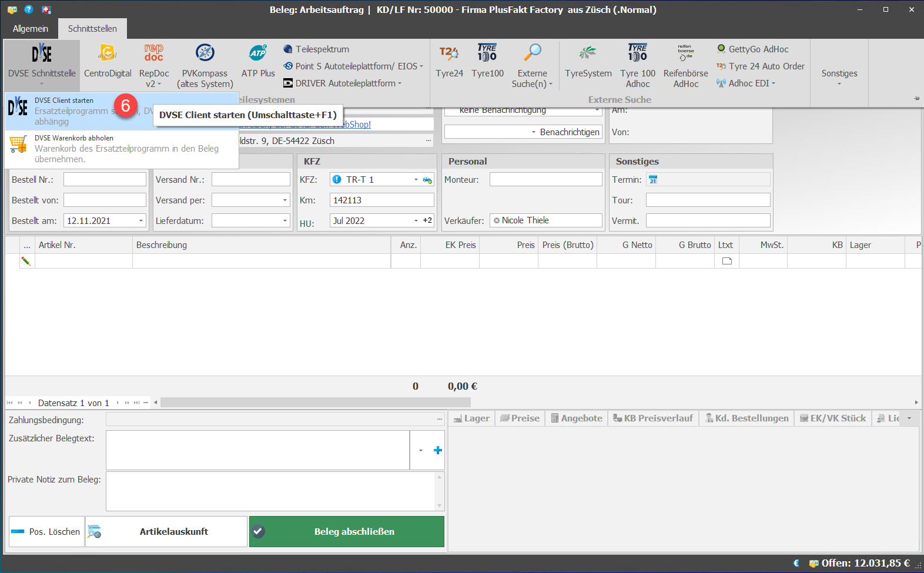Open Reifenbörse AdHoc

pos(686,65)
